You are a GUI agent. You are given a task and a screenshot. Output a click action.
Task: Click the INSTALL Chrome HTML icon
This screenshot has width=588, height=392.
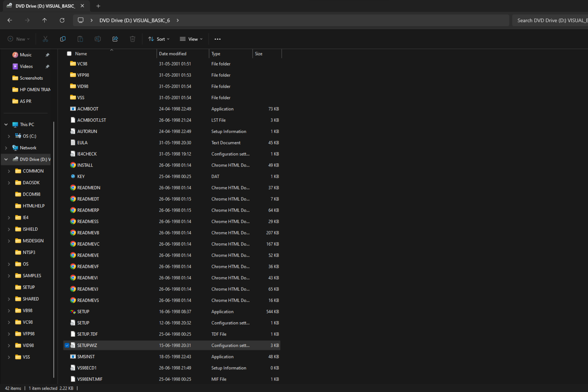(73, 165)
